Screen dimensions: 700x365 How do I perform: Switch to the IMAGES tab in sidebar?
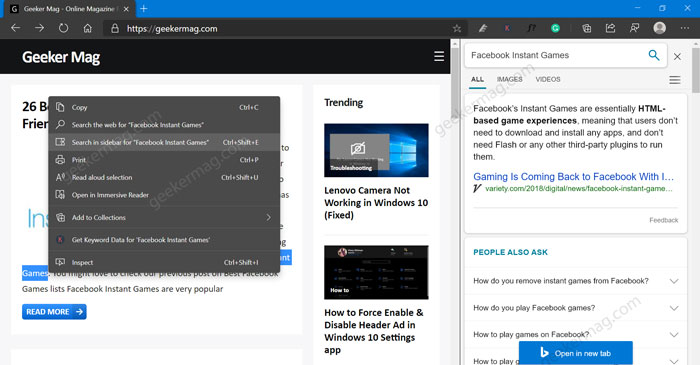(509, 79)
